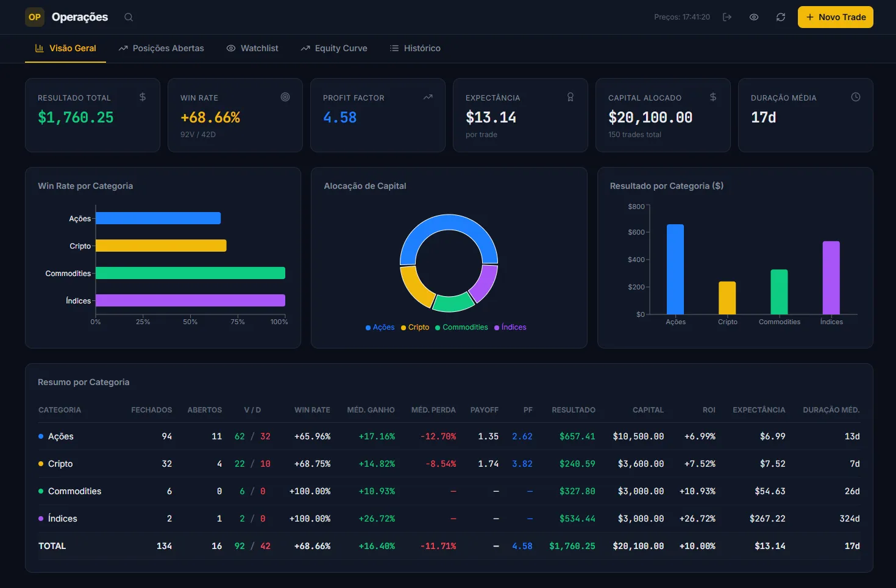896x588 pixels.
Task: Switch to the Posições Abertas tab
Action: [162, 48]
